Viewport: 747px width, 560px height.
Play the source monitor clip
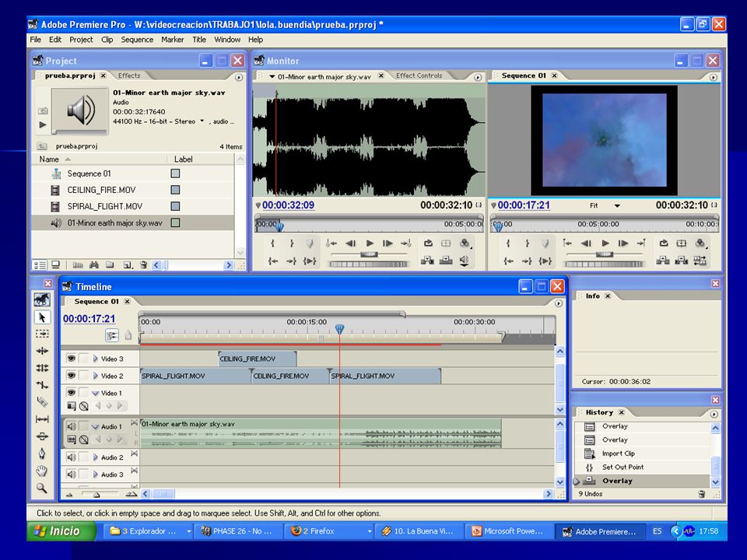tap(370, 243)
